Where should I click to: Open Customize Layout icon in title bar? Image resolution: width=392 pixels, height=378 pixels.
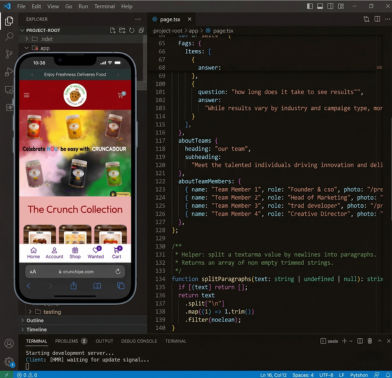coord(341,6)
